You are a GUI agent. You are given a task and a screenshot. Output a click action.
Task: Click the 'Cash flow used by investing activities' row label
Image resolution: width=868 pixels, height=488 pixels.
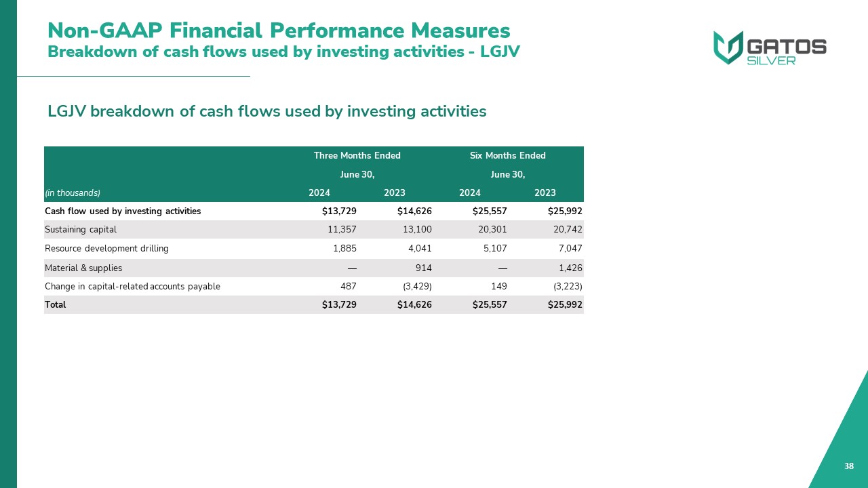(123, 211)
